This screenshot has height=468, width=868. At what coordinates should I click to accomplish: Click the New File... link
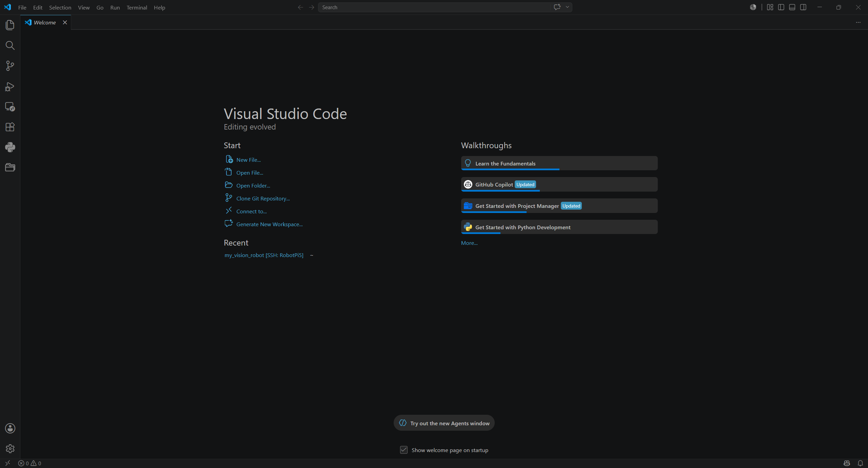(x=249, y=160)
